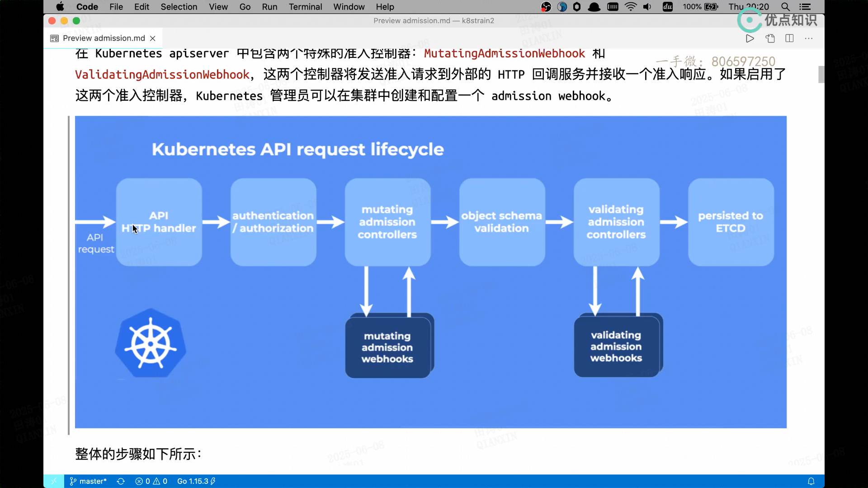Click the Synchronize Changes icon
The width and height of the screenshot is (868, 488).
121,481
